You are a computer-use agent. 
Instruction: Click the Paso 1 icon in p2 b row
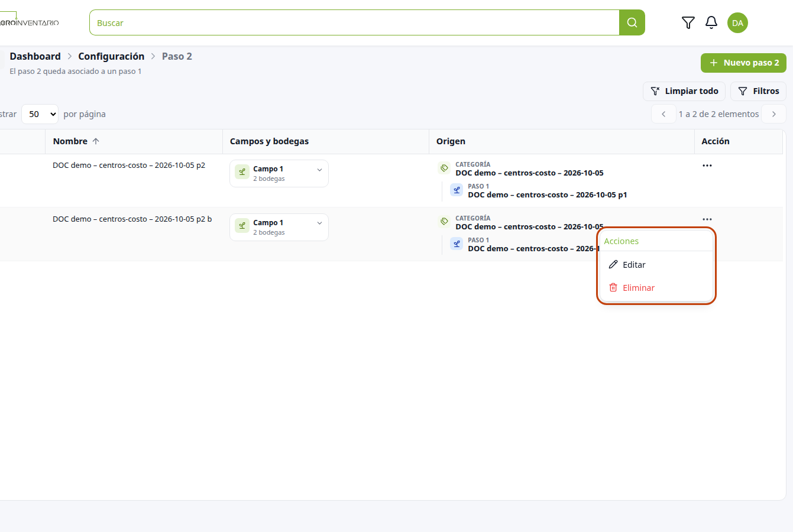457,244
